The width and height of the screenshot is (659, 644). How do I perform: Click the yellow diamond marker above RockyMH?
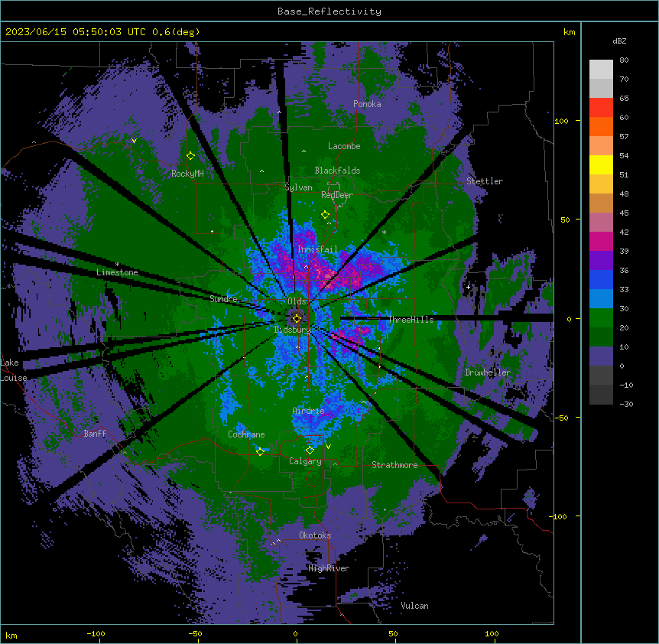point(190,156)
